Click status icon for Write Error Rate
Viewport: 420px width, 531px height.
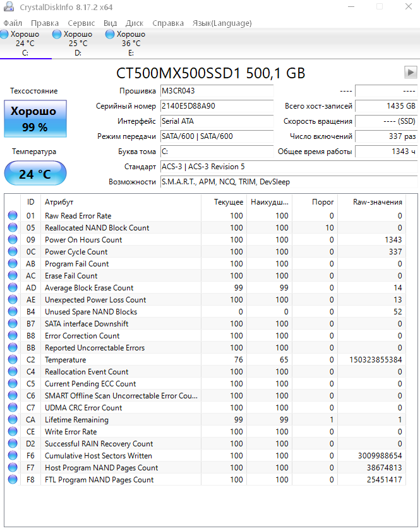[13, 431]
